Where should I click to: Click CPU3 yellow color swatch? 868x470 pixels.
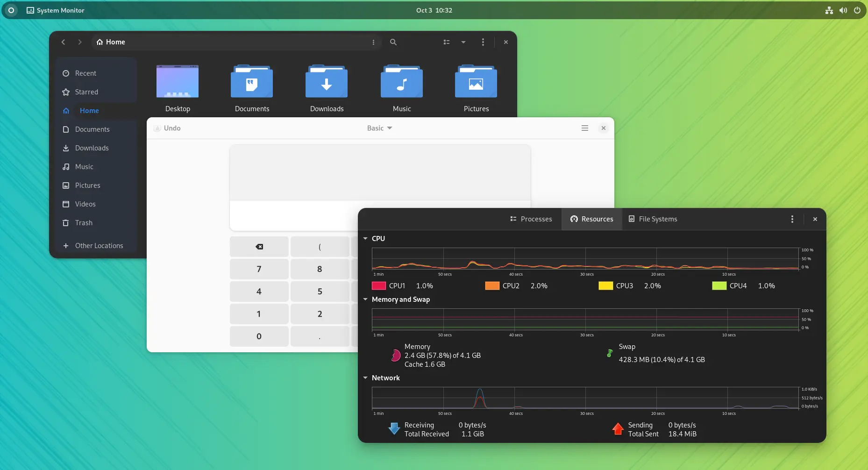click(606, 286)
